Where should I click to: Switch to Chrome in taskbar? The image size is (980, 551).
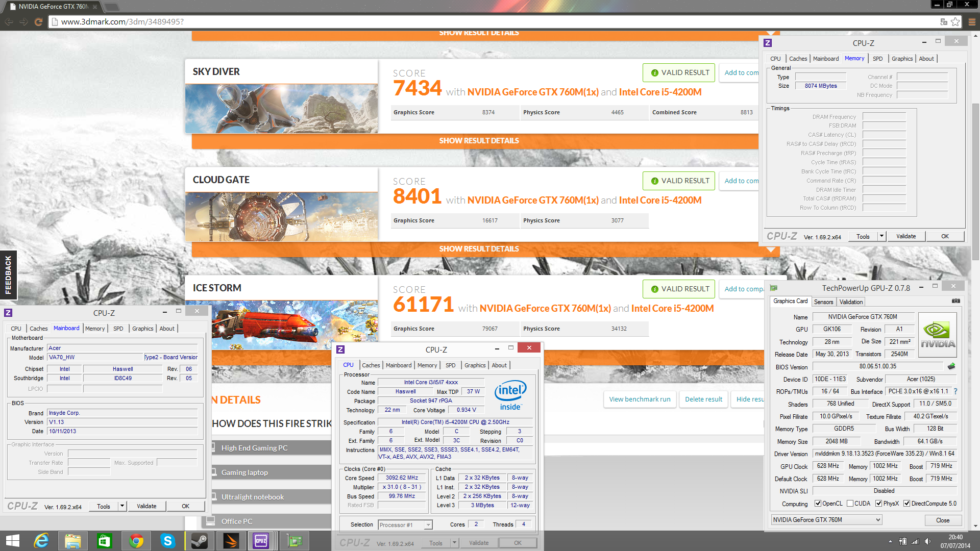(x=136, y=541)
